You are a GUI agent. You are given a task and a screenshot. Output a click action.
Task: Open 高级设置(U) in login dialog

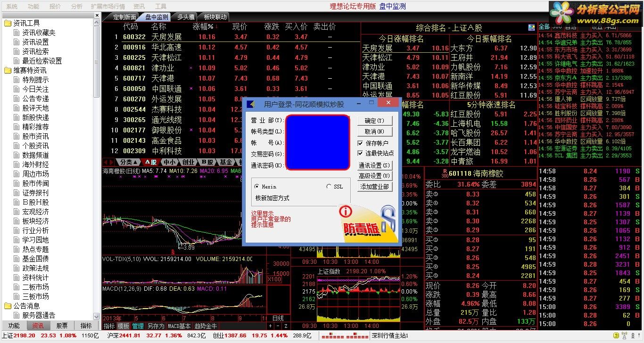(375, 176)
